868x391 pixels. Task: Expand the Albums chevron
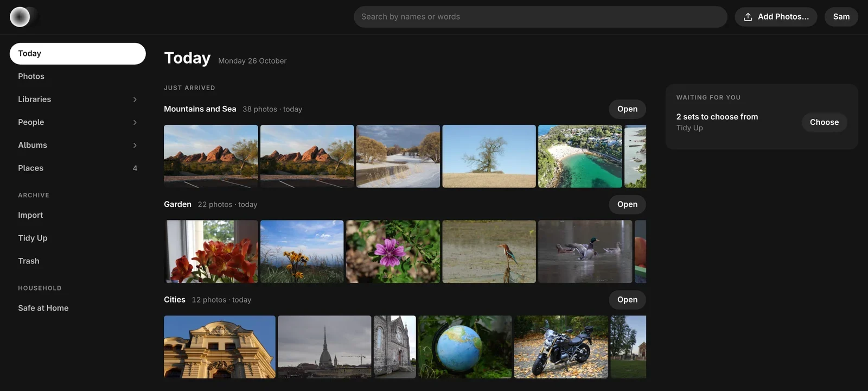(x=135, y=145)
